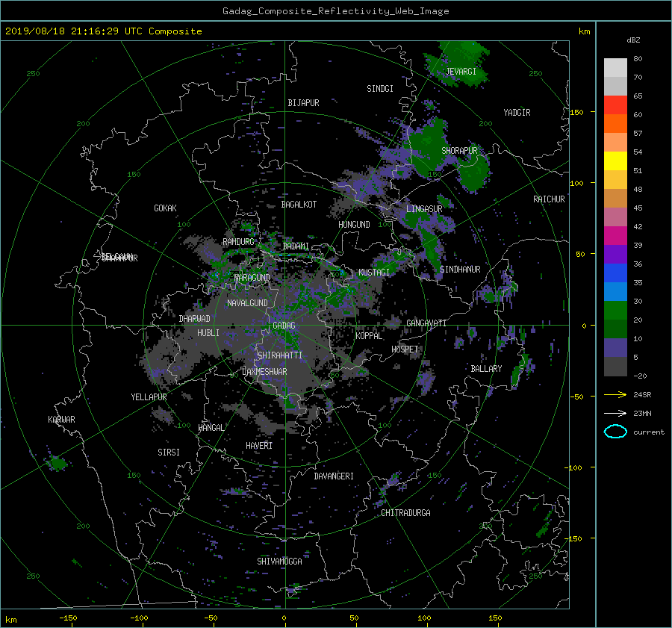Select the KARWAR city label
Screen dimensions: 672x628
pos(61,419)
